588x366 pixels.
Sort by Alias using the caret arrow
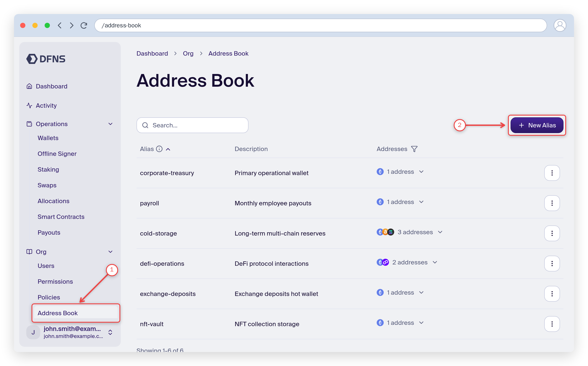[168, 149]
